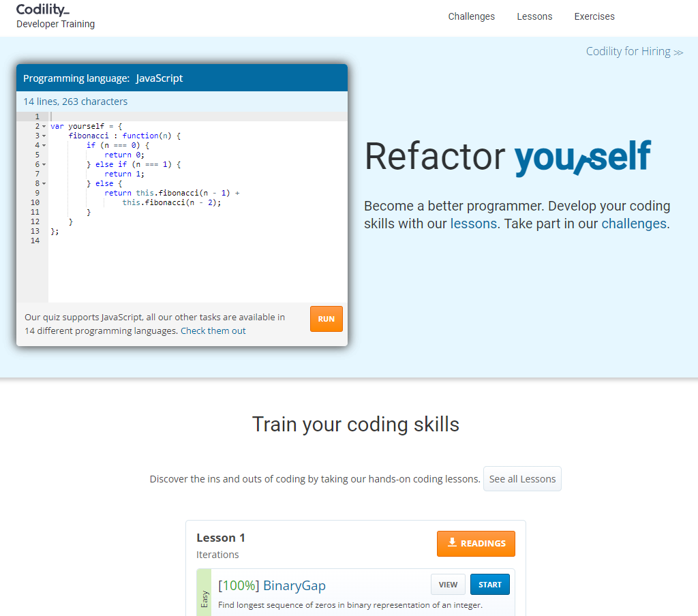Collapse the fibonacci function fold on line 3
This screenshot has height=616, width=698.
[x=44, y=136]
